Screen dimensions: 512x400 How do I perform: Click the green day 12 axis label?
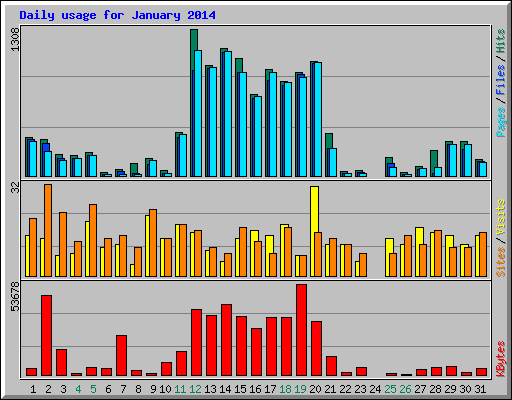pos(195,389)
